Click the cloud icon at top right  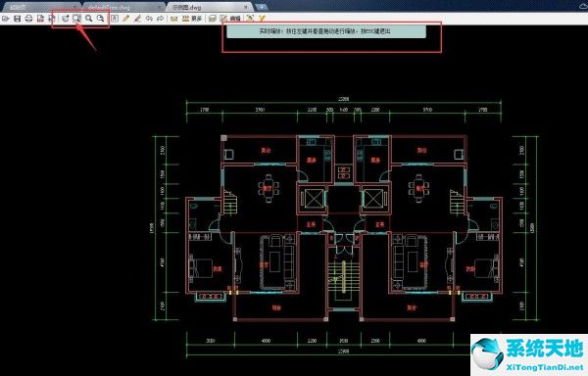pos(583,6)
